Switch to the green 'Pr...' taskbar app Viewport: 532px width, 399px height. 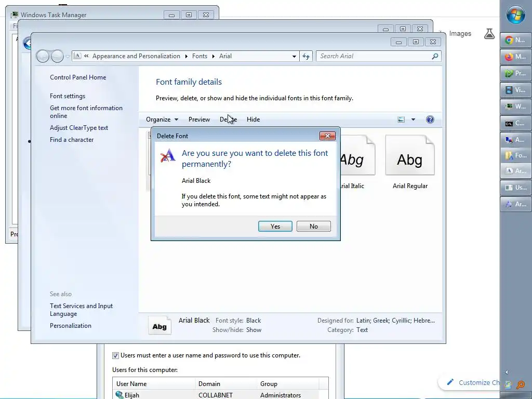click(x=516, y=73)
